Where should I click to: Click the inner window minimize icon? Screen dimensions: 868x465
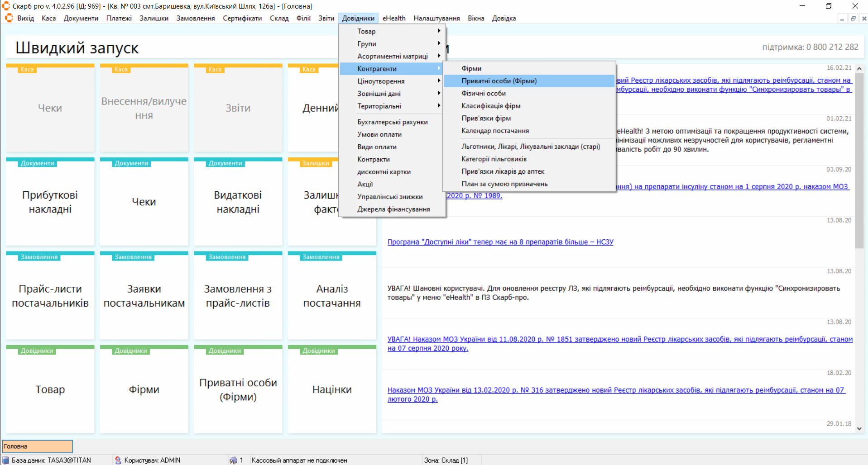coord(842,19)
